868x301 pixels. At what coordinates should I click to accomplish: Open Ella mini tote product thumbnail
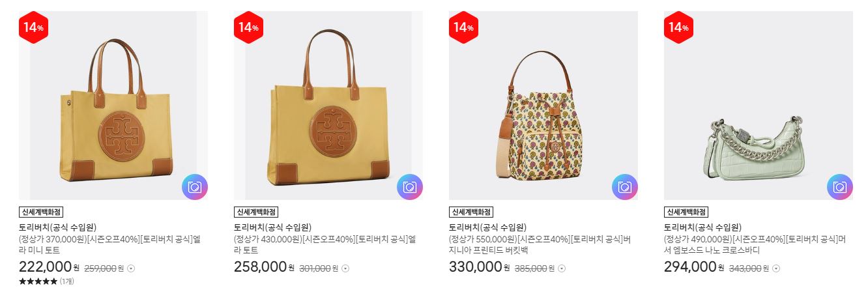tap(113, 106)
